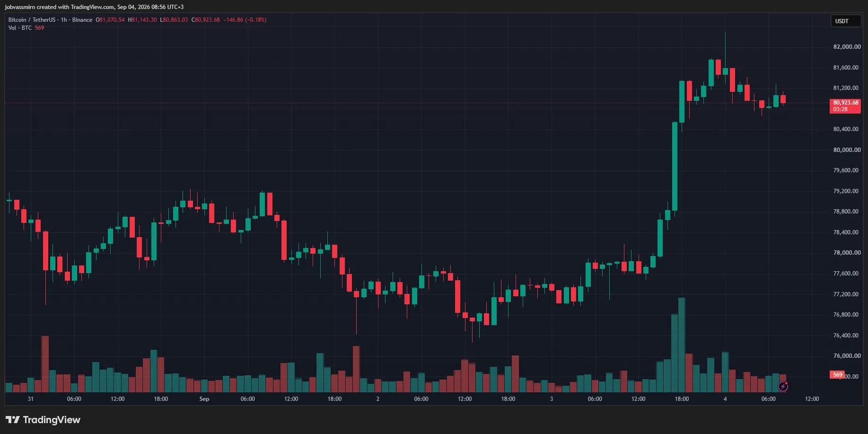Click the tall green candle rising past 80,400
Image resolution: width=868 pixels, height=434 pixels.
click(675, 166)
